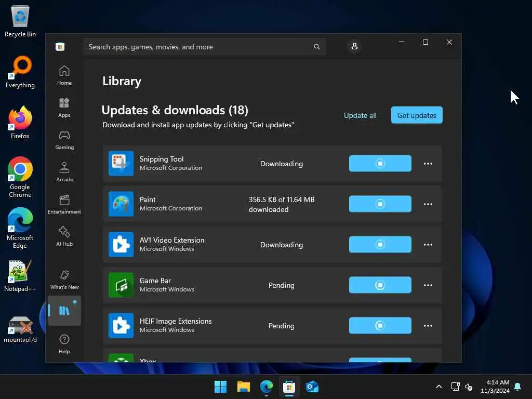
Task: Open Outlook from the taskbar
Action: [312, 387]
